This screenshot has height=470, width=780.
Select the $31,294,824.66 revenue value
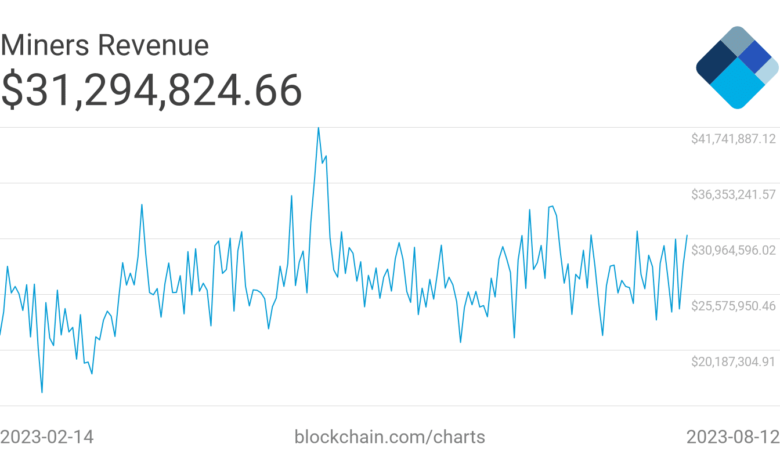[x=151, y=92]
